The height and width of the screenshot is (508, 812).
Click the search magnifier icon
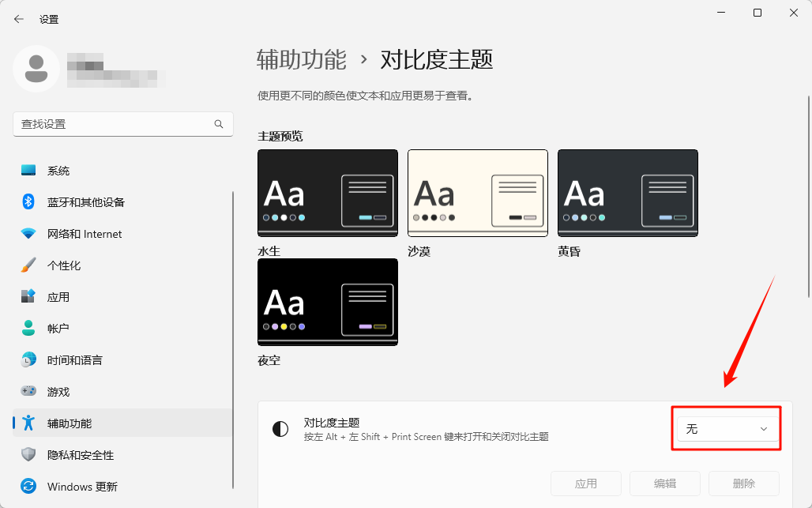click(219, 124)
